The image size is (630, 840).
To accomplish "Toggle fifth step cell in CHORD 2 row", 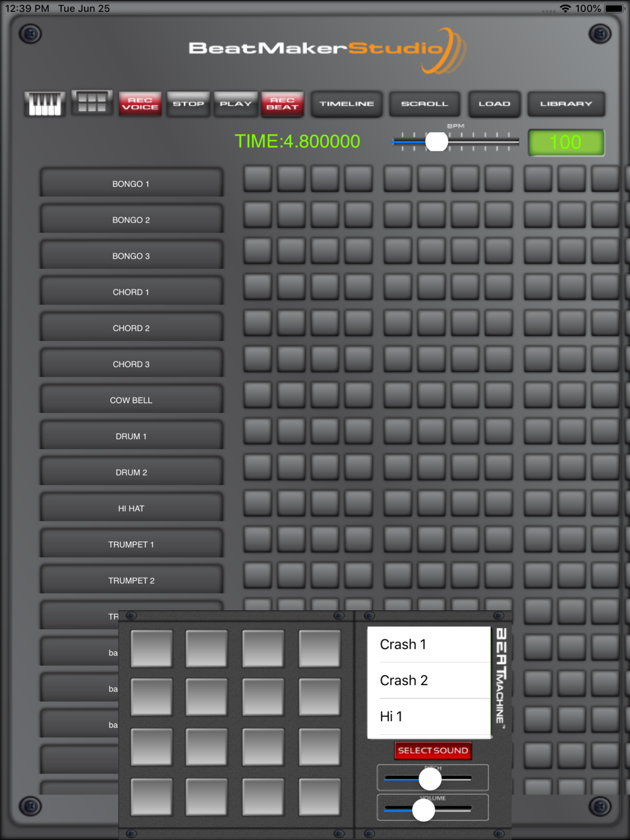I will coord(398,322).
